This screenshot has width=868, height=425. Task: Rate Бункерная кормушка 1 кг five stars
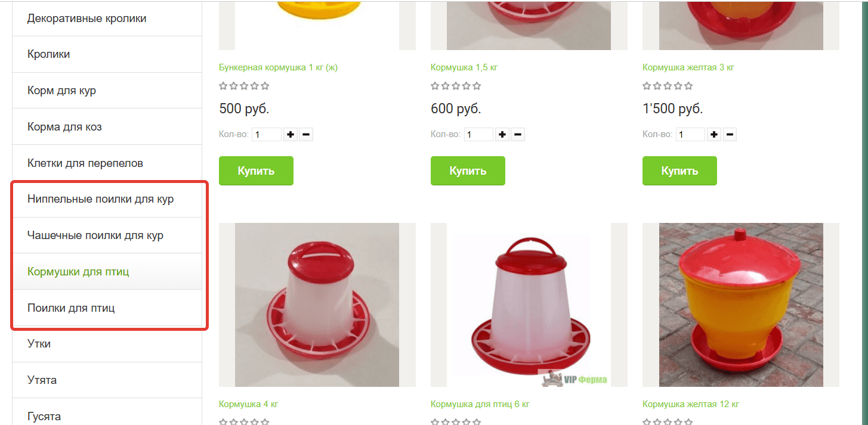pos(265,86)
